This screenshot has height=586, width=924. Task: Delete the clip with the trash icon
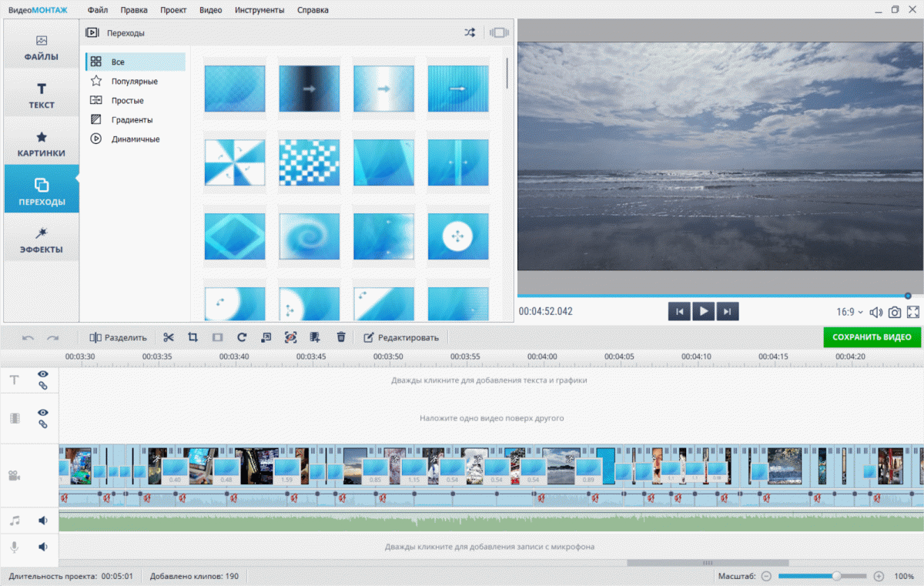coord(341,337)
